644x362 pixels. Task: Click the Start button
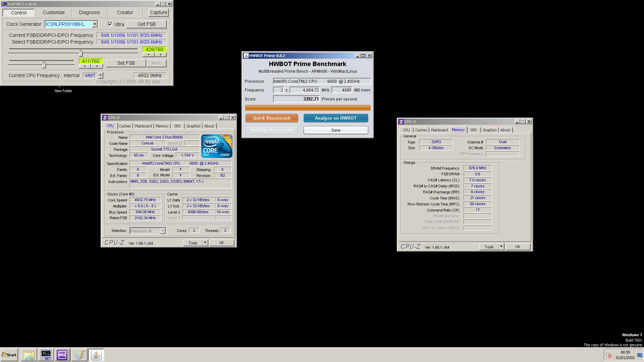click(x=9, y=355)
